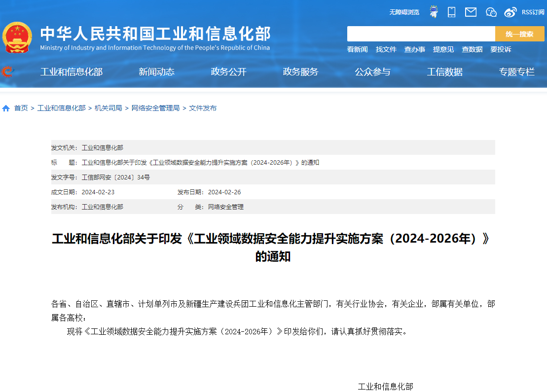Click English subtitle Ministry of Industry and Information Technology

point(155,48)
